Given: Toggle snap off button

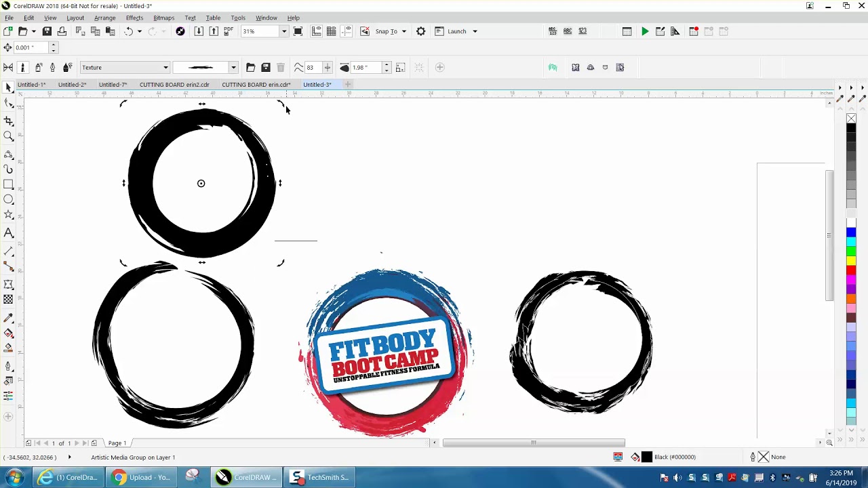Looking at the screenshot, I should pyautogui.click(x=365, y=31).
